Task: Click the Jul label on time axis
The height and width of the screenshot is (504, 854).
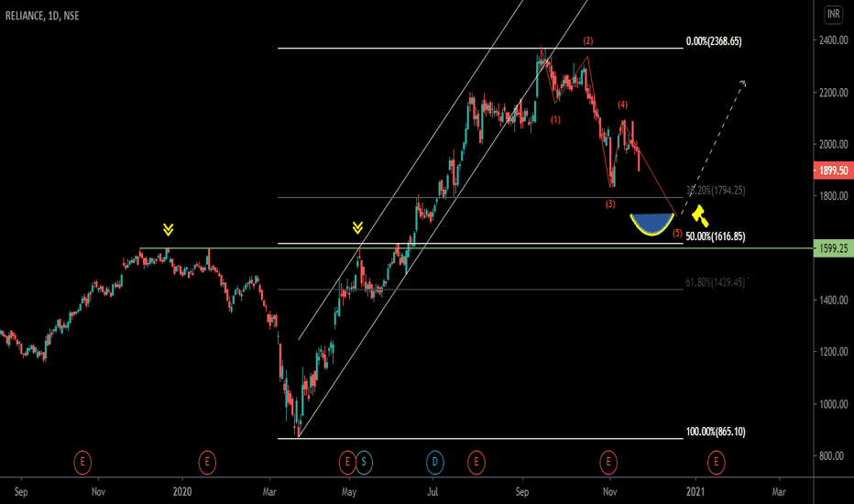Action: pos(432,491)
